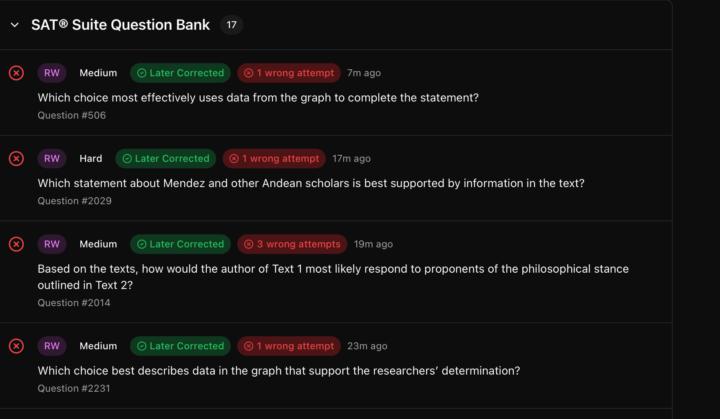
Task: Open question about researchers' determination graph data
Action: click(279, 371)
